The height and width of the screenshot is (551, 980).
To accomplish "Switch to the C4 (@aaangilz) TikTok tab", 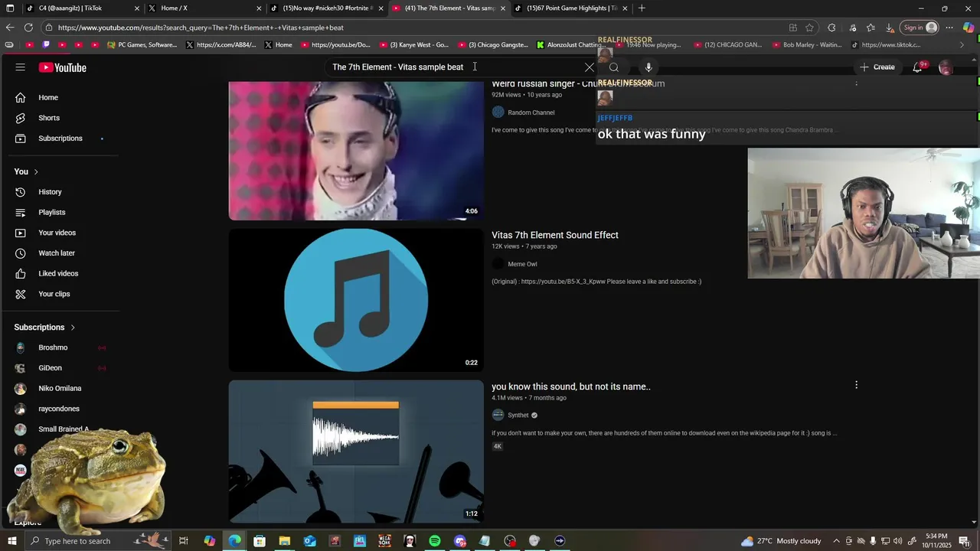I will (x=82, y=8).
